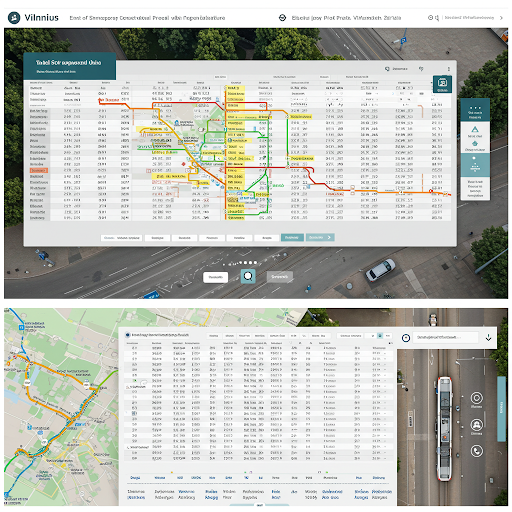Click the magnifier search button over the road
The image size is (512, 512).
(248, 276)
